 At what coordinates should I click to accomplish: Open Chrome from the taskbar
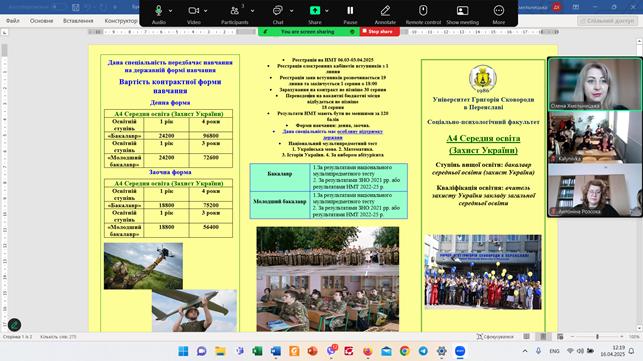pyautogui.click(x=405, y=351)
